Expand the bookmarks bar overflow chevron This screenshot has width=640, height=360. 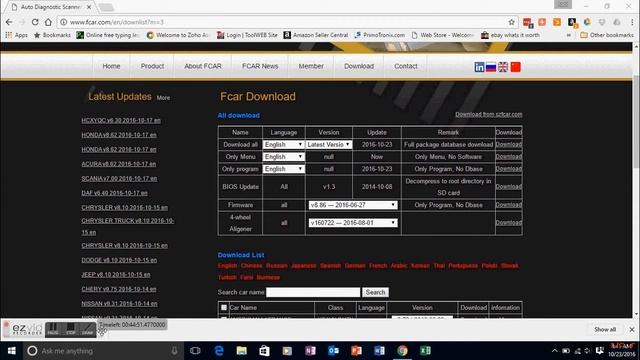tap(569, 35)
